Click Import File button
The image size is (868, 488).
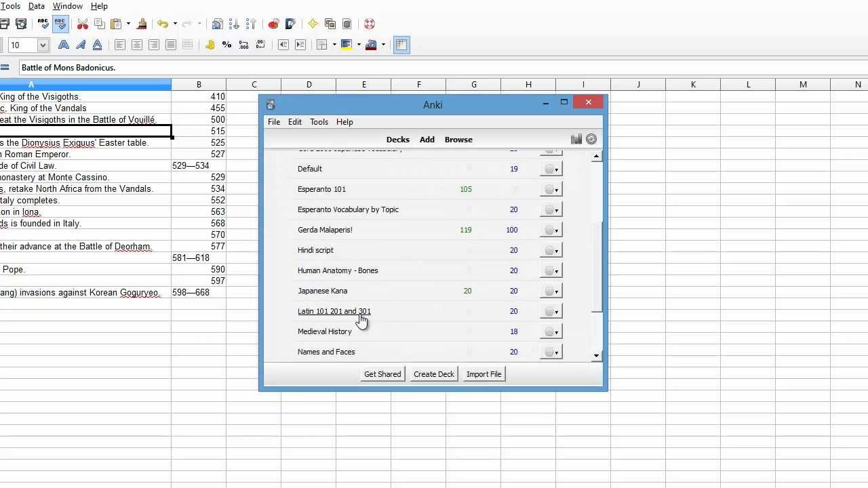click(x=484, y=374)
